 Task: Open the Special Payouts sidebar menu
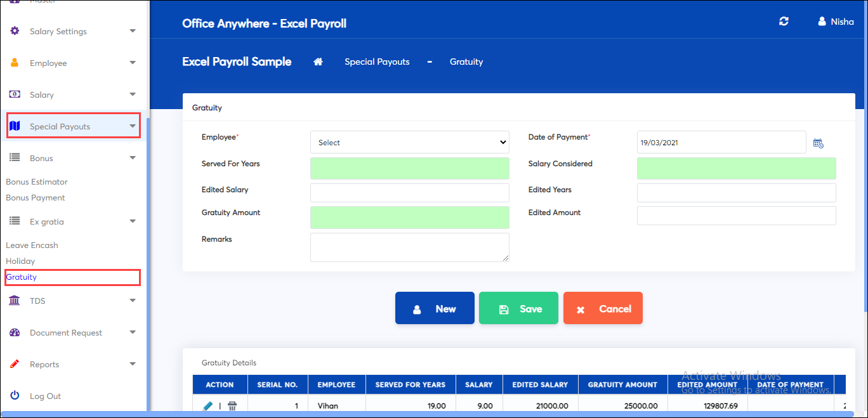(73, 126)
